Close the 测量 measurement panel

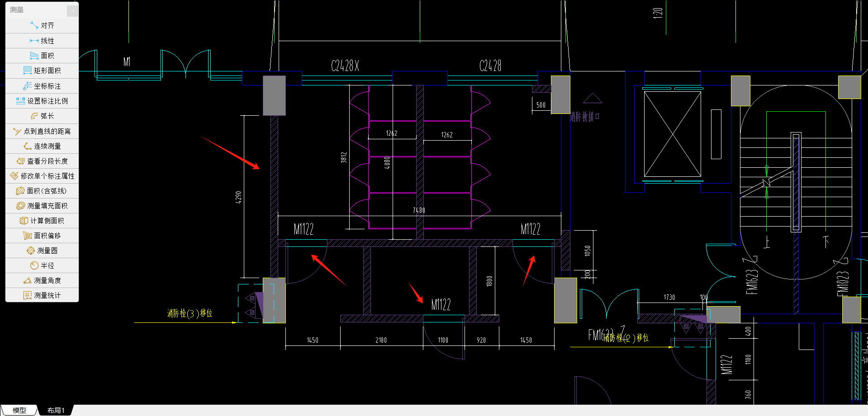pyautogui.click(x=72, y=10)
